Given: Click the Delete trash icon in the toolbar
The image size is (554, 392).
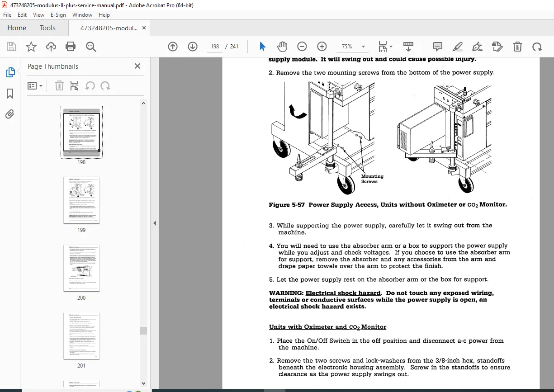Looking at the screenshot, I should pos(517,47).
